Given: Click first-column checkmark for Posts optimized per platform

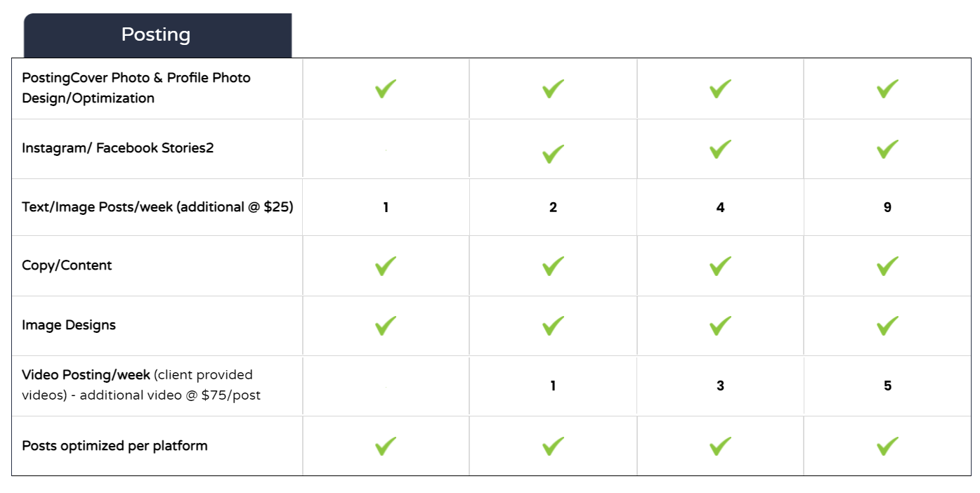Looking at the screenshot, I should point(386,446).
